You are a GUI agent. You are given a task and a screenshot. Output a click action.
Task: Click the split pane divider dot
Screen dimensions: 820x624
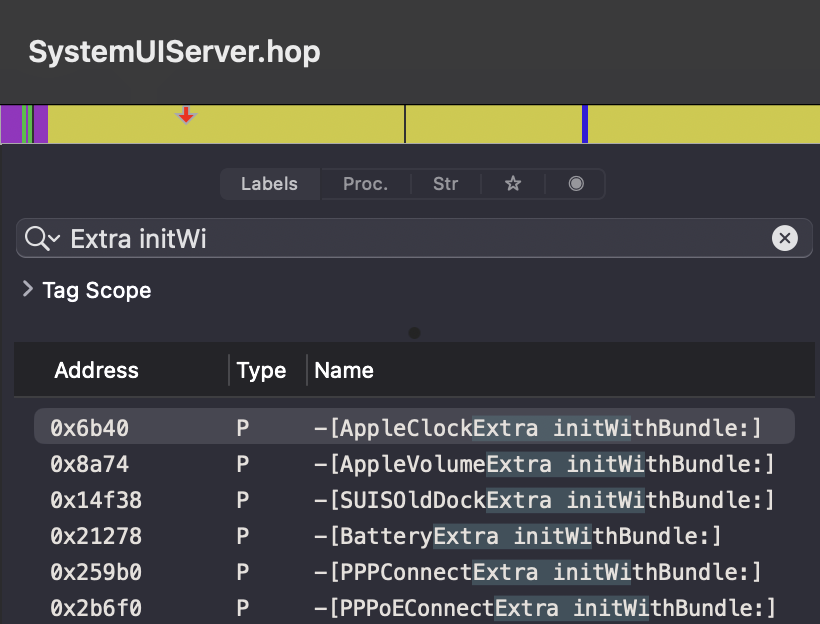(x=414, y=333)
